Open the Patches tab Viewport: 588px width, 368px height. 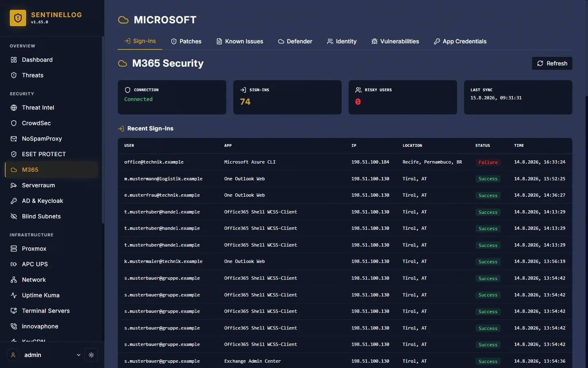tap(186, 41)
